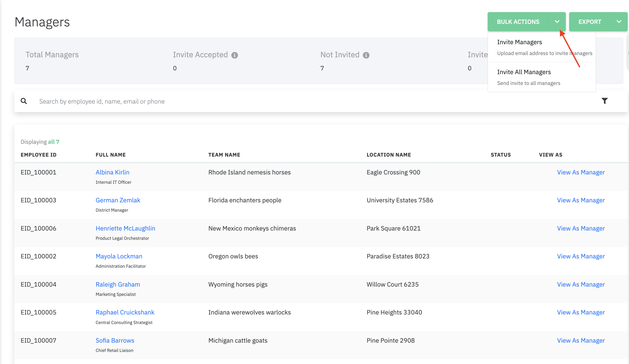
Task: View as manager for Mayola Lockman
Action: (x=581, y=256)
